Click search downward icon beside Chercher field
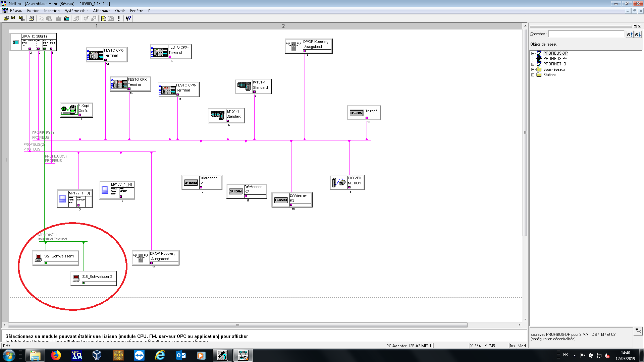Viewport: 644px width, 362px height. tap(638, 34)
